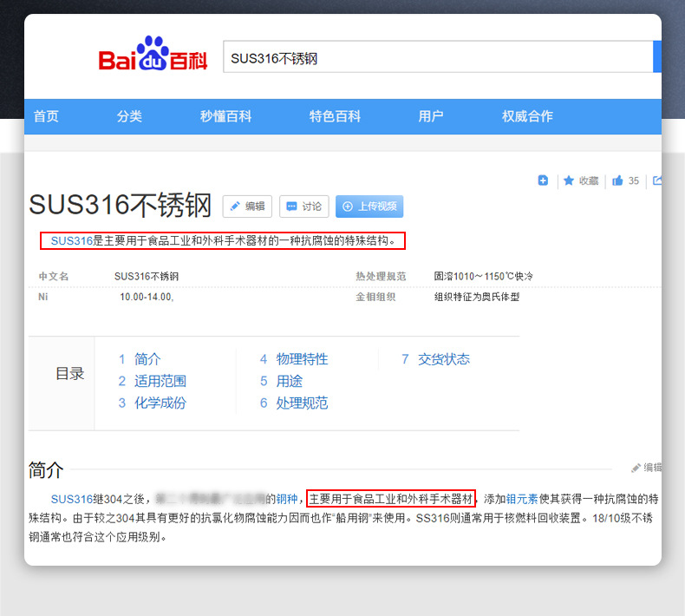Click the 讨论 button
Image resolution: width=685 pixels, height=616 pixels.
pos(304,206)
